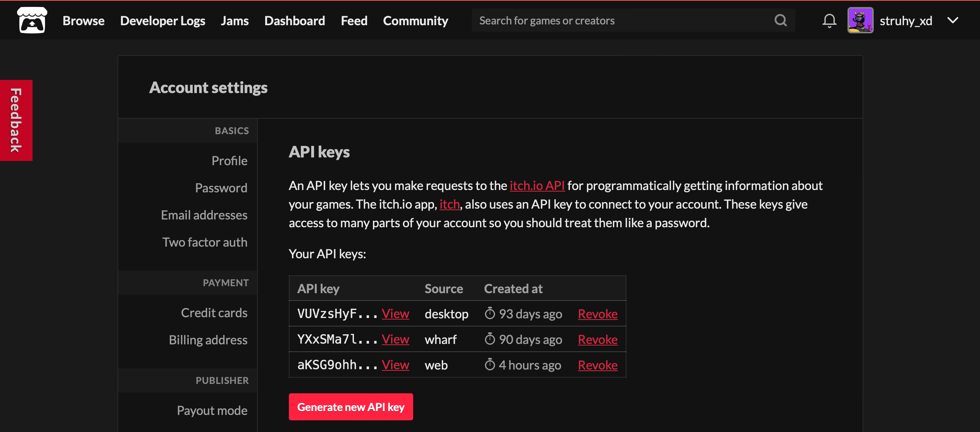Click Generate new API key button
This screenshot has width=980, height=432.
pos(351,407)
